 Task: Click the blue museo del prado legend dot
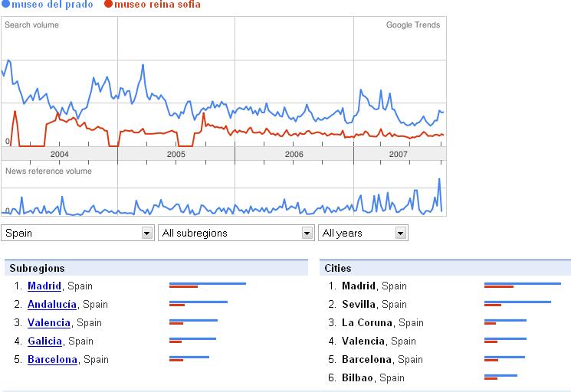(x=6, y=5)
